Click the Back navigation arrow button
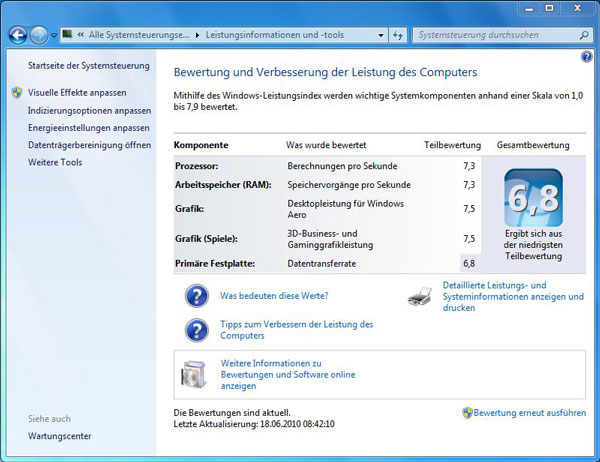Image resolution: width=600 pixels, height=462 pixels. pos(18,35)
